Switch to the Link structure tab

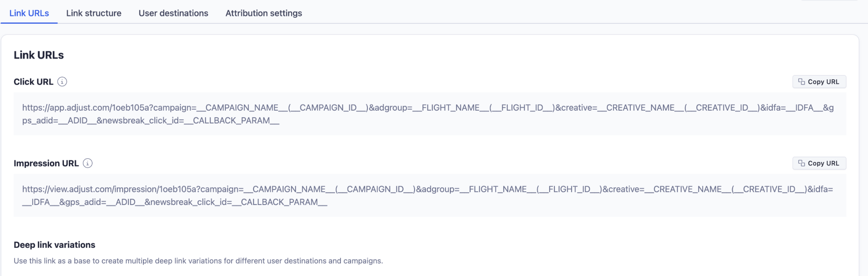coord(94,13)
